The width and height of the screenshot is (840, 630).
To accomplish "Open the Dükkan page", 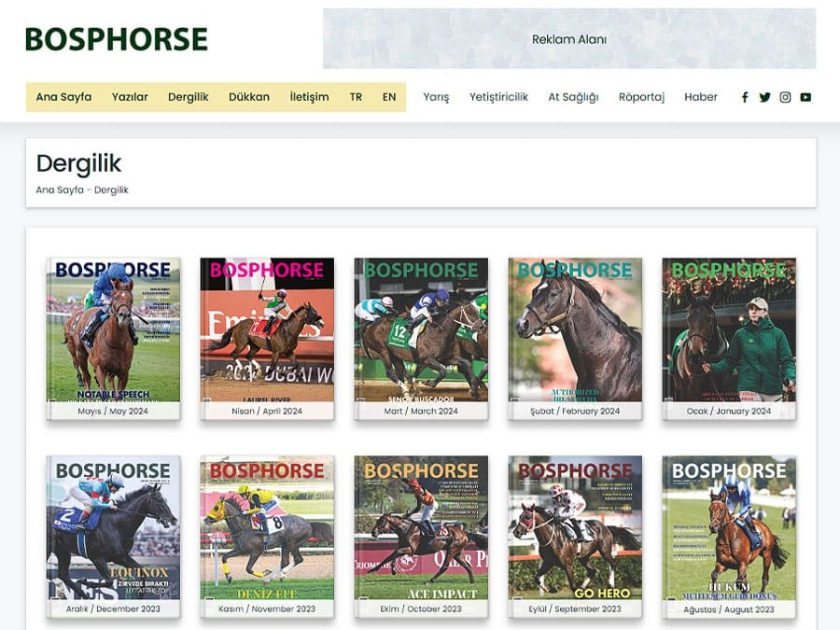I will point(246,96).
